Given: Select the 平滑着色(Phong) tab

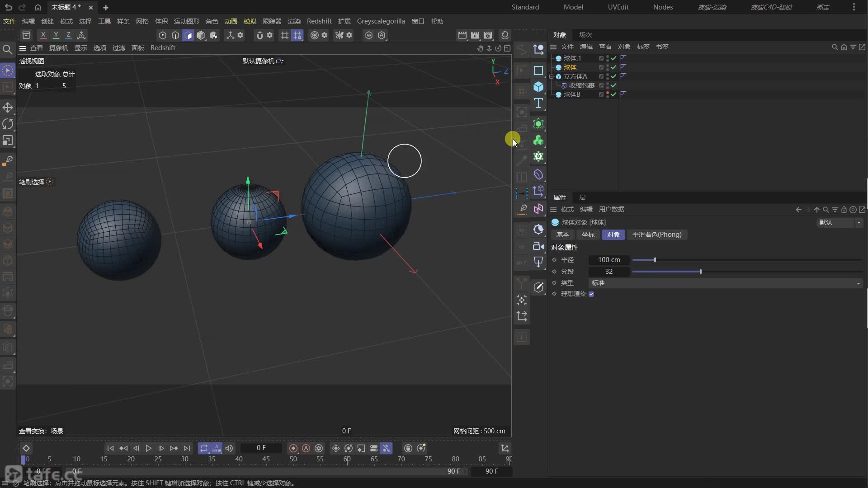Looking at the screenshot, I should click(x=657, y=235).
